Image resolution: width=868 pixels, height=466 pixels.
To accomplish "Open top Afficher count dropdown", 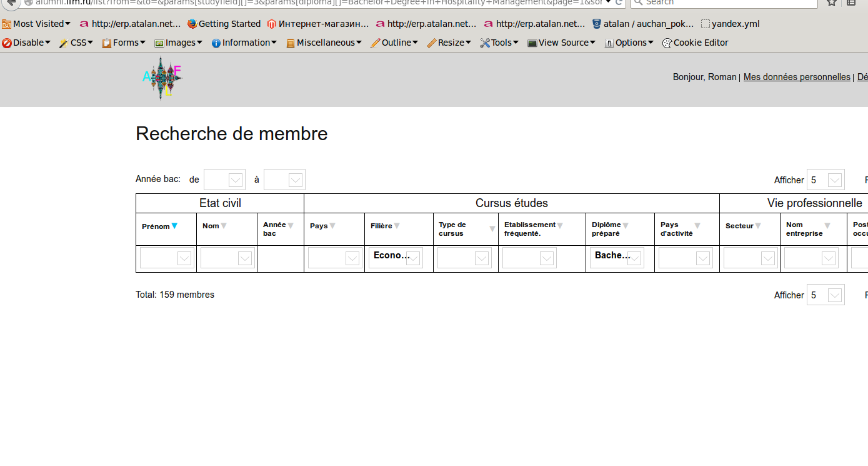I will pyautogui.click(x=826, y=180).
